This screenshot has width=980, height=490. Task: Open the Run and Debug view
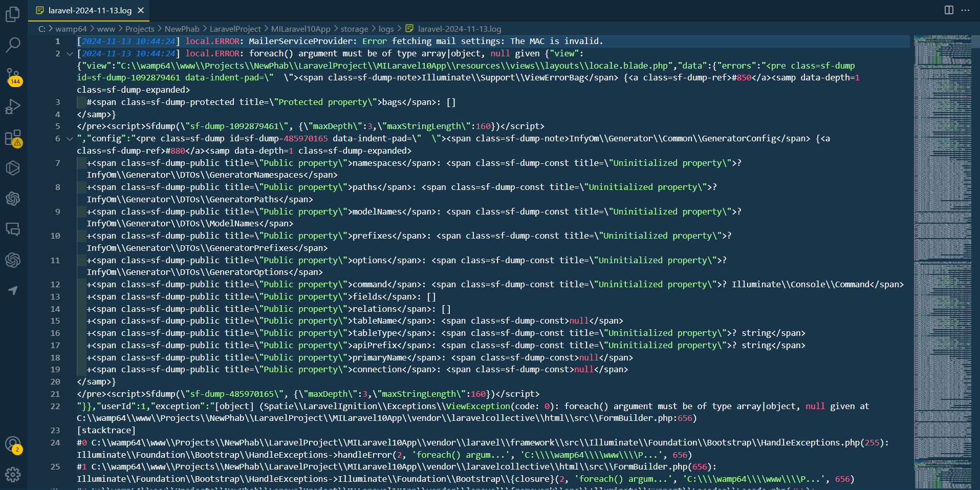click(x=13, y=106)
